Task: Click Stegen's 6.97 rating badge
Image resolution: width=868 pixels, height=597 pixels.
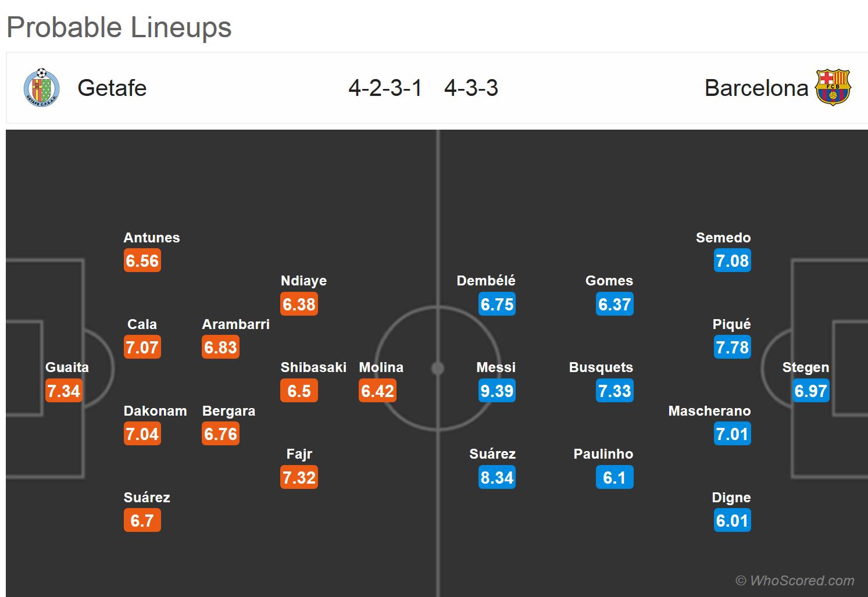Action: [810, 391]
